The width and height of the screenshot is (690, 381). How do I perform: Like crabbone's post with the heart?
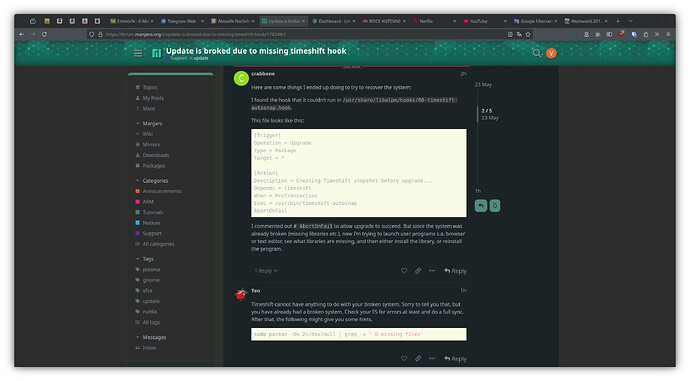(404, 271)
